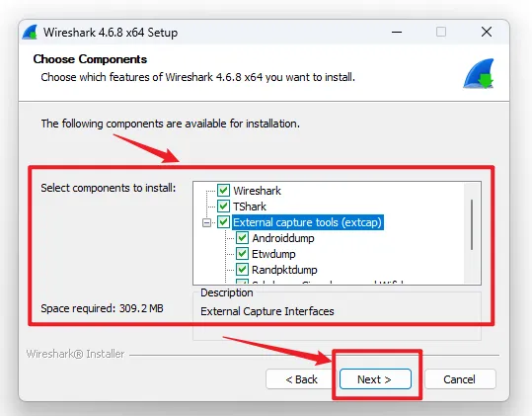Viewport: 532px width, 416px height.
Task: Select the TShark tree row label
Action: (250, 207)
